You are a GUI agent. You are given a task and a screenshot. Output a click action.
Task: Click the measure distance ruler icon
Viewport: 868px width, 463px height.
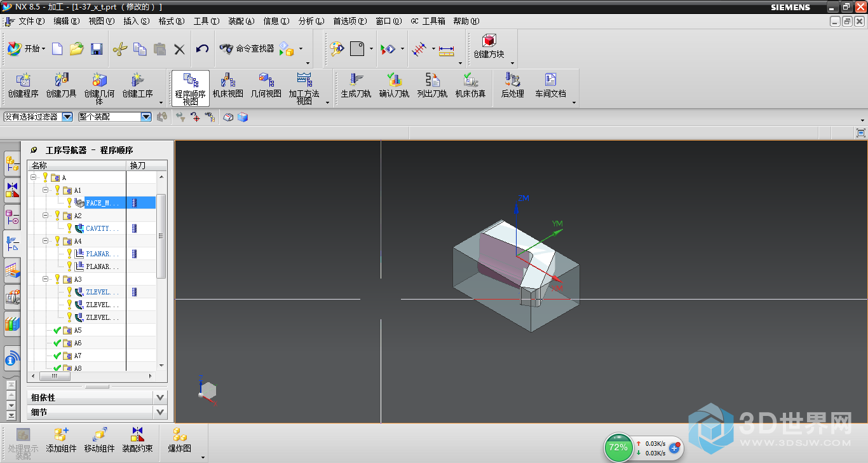pyautogui.click(x=447, y=49)
